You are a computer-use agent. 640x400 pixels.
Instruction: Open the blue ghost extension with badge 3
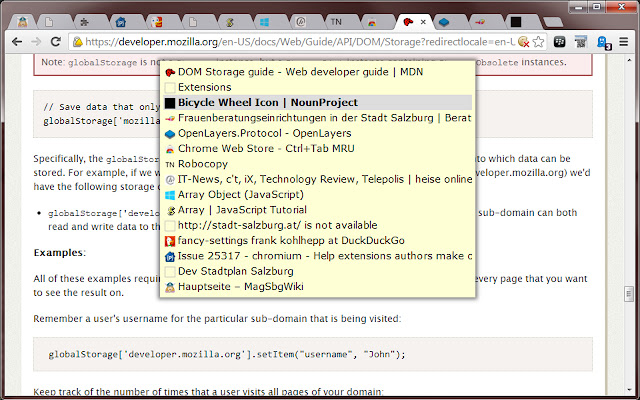point(603,42)
